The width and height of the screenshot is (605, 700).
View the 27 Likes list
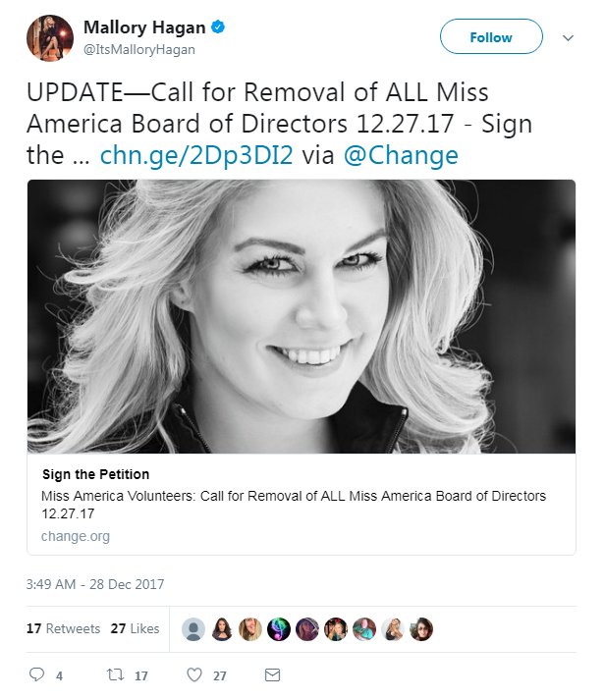tap(135, 628)
